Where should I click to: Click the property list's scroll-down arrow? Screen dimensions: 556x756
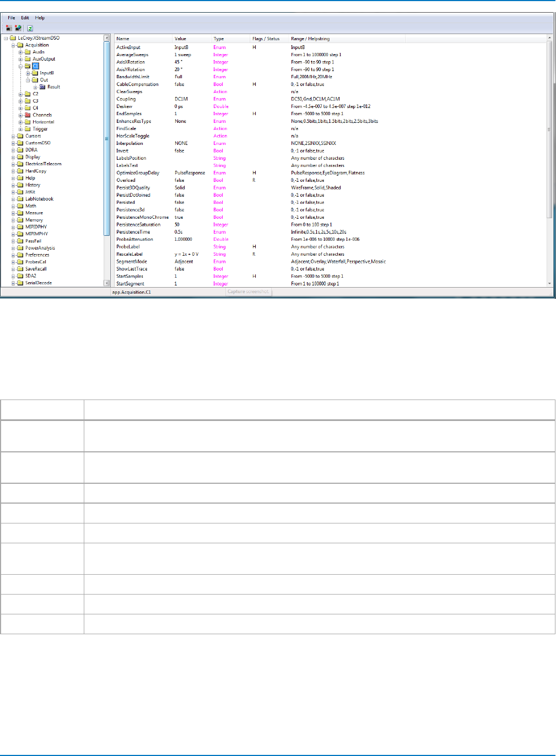coord(549,283)
